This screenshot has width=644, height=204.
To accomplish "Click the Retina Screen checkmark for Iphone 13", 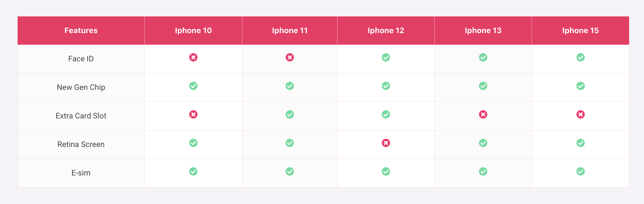I will tap(483, 143).
